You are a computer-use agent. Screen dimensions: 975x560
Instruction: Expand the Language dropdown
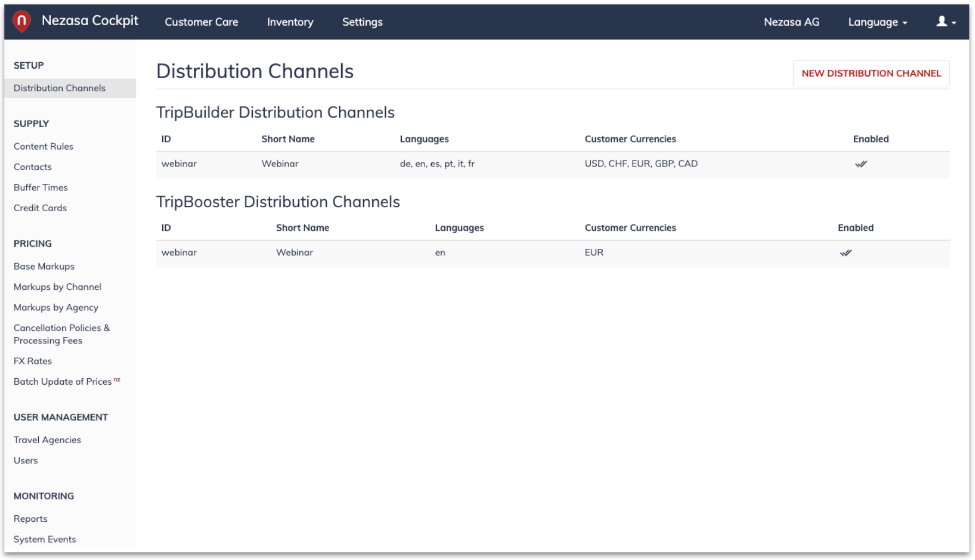877,22
